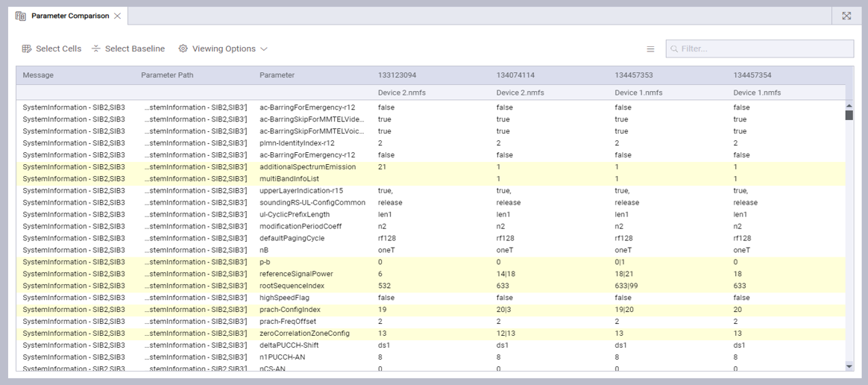Click the scrollbar down arrow
The height and width of the screenshot is (385, 868).
pyautogui.click(x=849, y=366)
